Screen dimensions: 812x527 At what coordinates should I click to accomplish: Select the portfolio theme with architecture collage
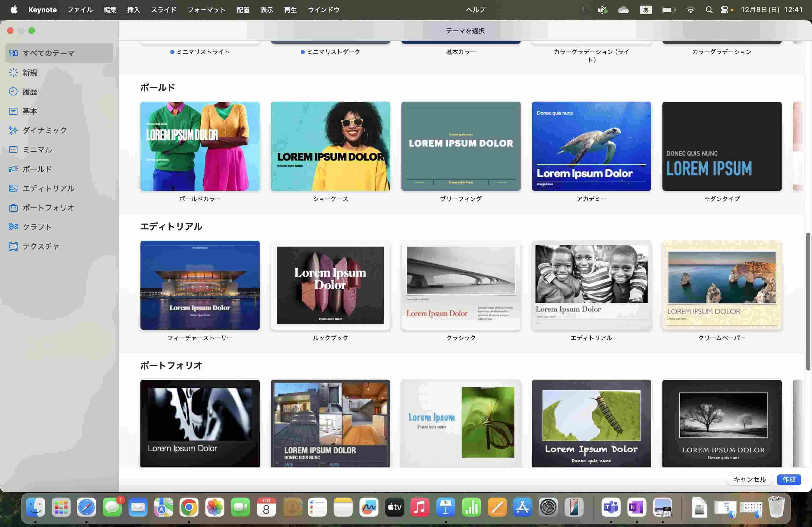[x=330, y=423]
